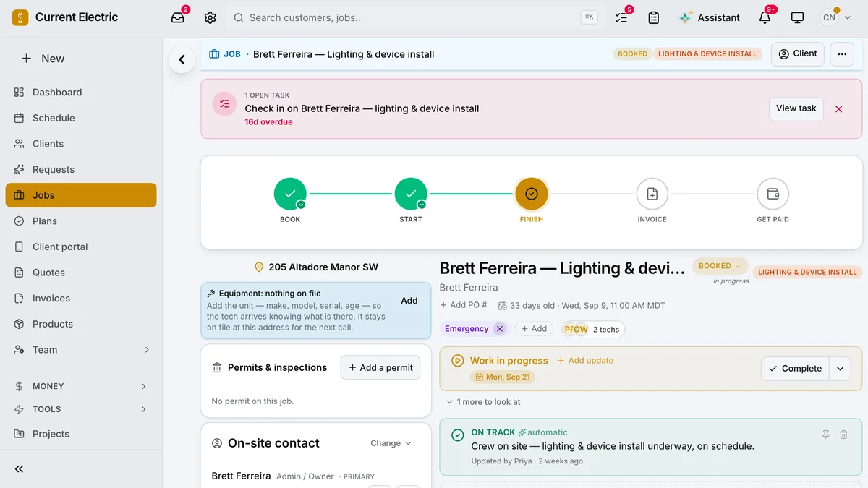Click the GET PAID step circle
The image size is (868, 488).
(x=773, y=194)
